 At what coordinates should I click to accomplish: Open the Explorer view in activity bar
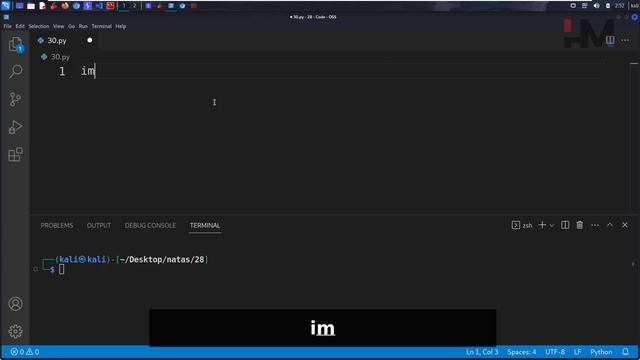click(16, 44)
